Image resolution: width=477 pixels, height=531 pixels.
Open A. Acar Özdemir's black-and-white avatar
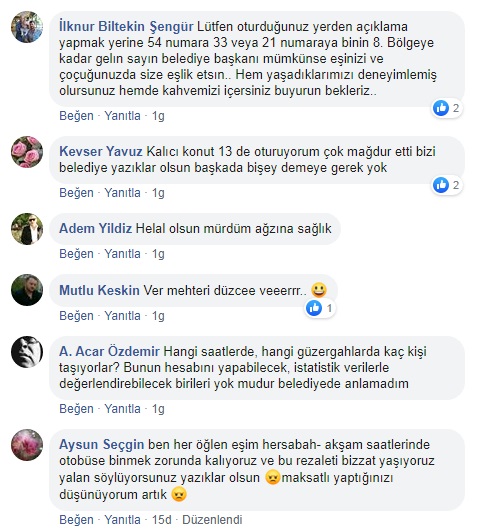[x=27, y=352]
